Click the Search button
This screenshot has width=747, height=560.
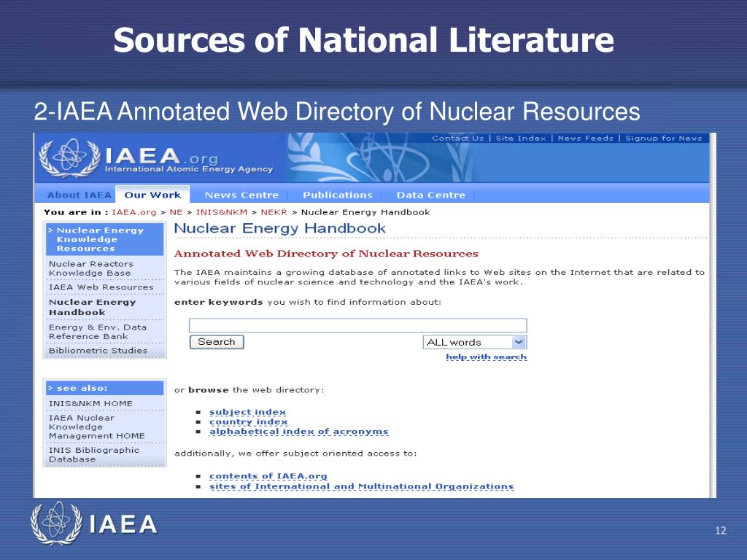click(x=217, y=342)
